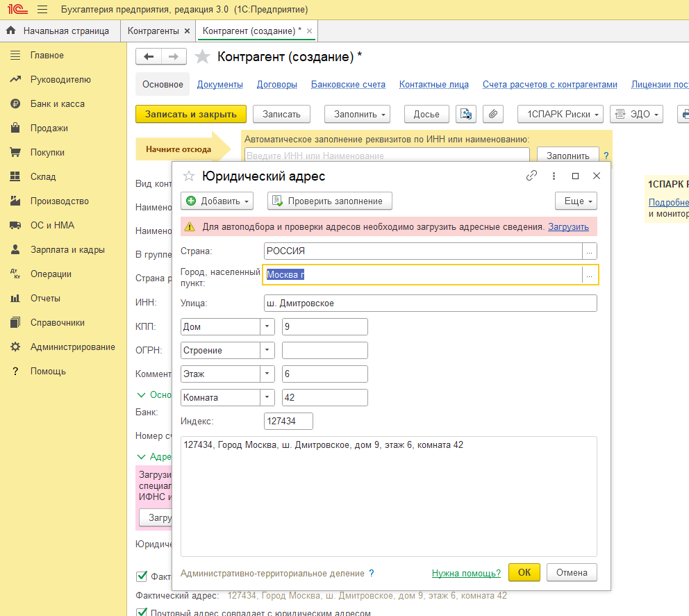Viewport: 689px width, 616px height.
Task: Expand Строение type dropdown arrow
Action: [x=267, y=350]
